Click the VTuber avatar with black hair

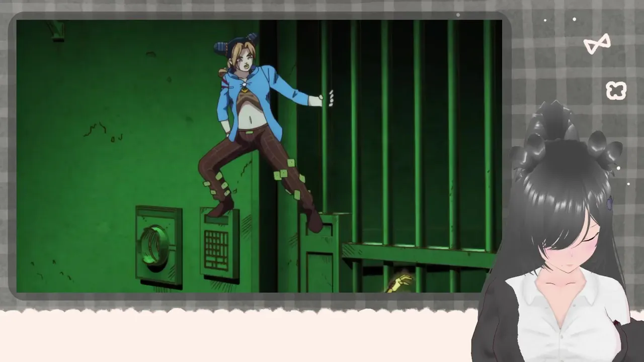click(557, 231)
